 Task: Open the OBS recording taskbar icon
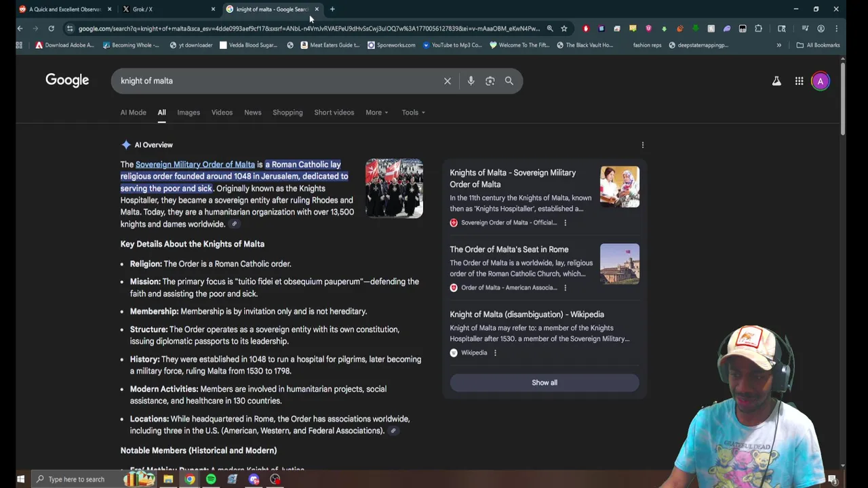(x=275, y=479)
